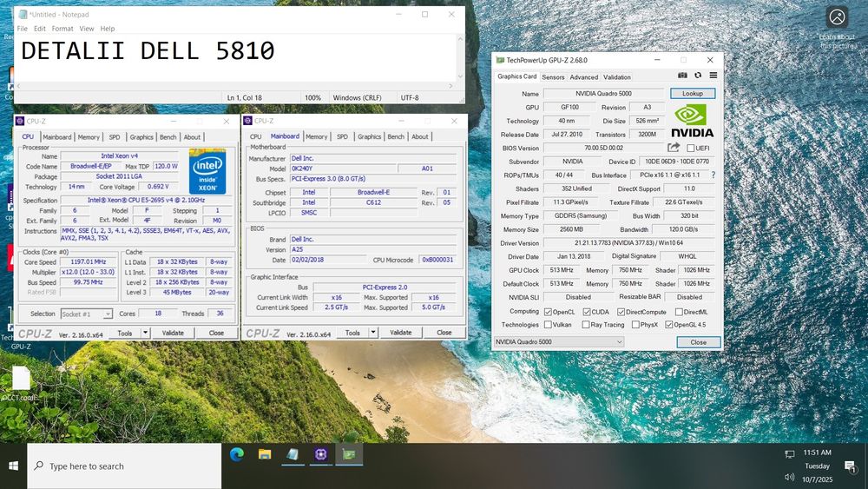Click Tools button in left CPU-Z window

(125, 333)
